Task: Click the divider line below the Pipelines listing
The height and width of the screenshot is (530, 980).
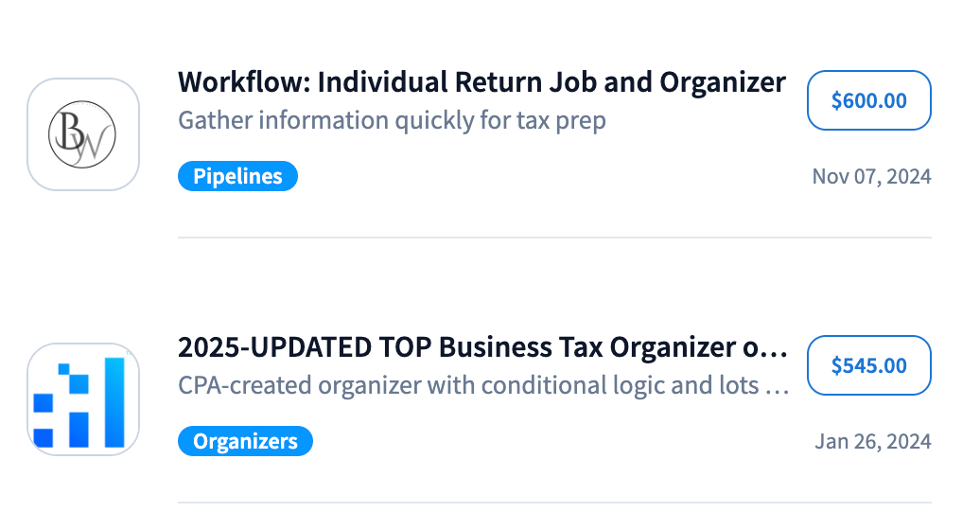Action: pyautogui.click(x=554, y=237)
